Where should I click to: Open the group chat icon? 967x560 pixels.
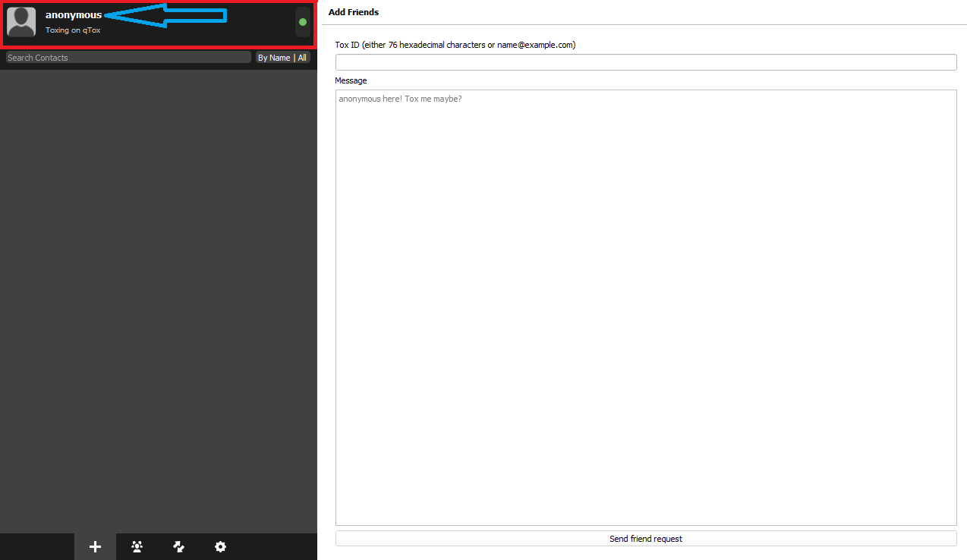point(137,546)
